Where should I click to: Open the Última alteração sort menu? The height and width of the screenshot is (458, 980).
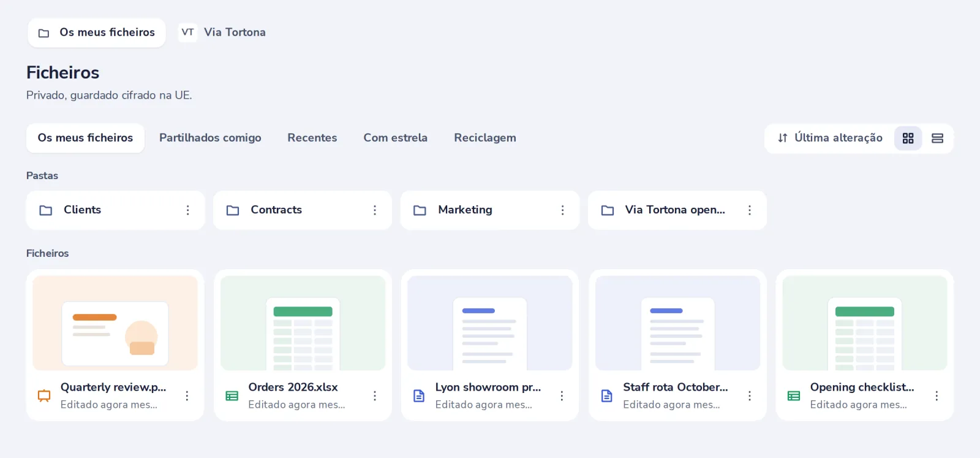(x=830, y=138)
